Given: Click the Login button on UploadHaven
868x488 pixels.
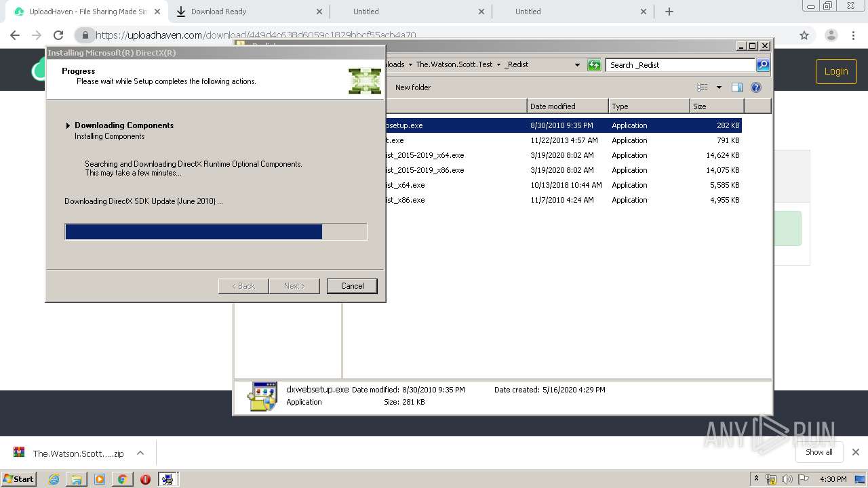Looking at the screenshot, I should [836, 71].
